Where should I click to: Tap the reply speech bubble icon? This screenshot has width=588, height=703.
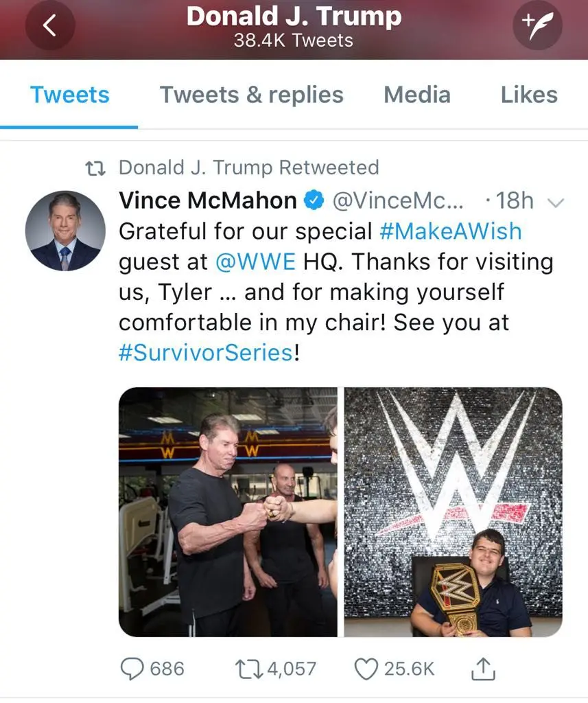(x=133, y=668)
